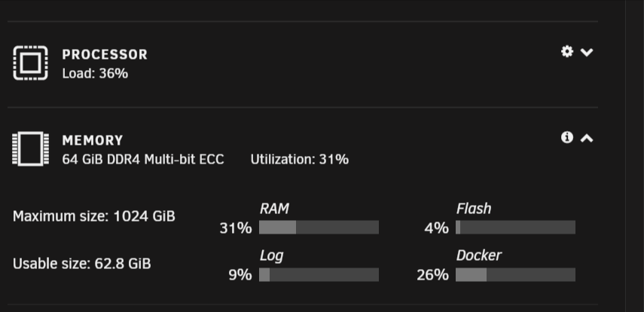This screenshot has width=644, height=312.
Task: Expand the Processor section chevron
Action: click(x=587, y=52)
